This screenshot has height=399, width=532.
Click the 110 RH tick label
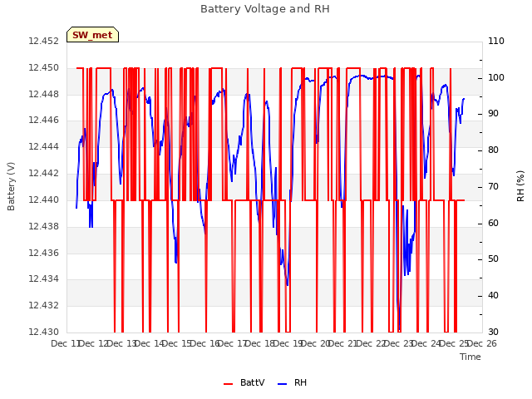[496, 42]
